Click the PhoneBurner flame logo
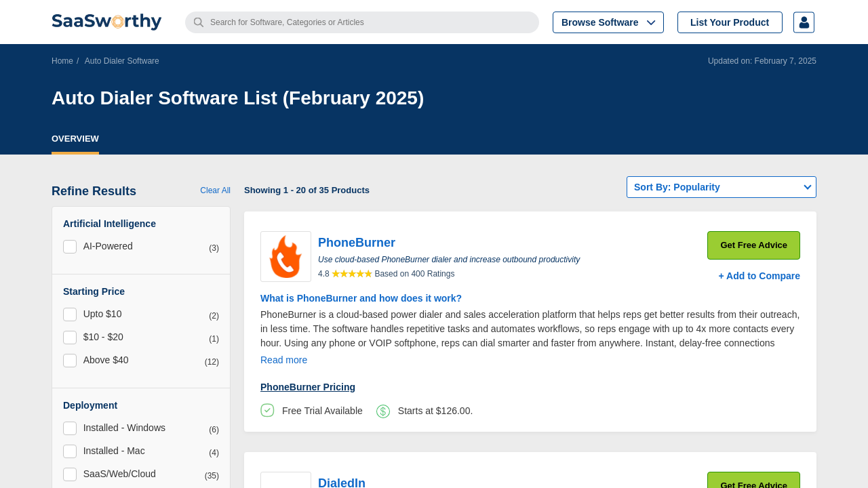The width and height of the screenshot is (868, 488). (x=285, y=256)
